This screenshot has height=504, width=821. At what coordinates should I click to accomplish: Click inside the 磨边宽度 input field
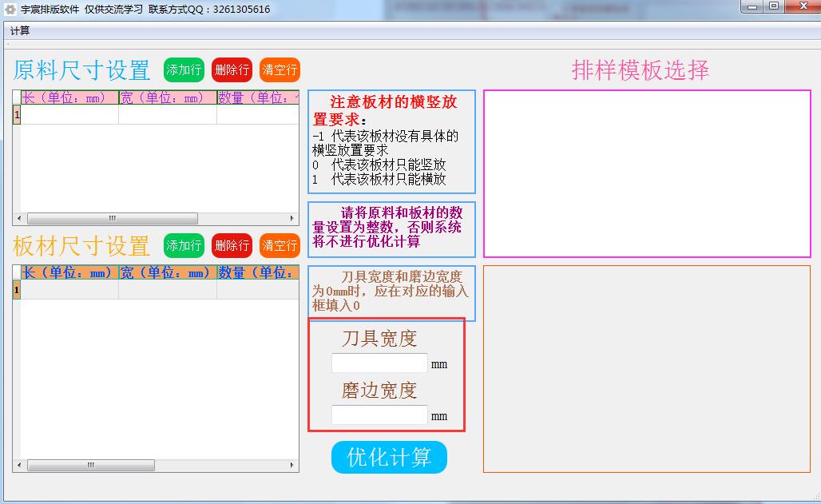(x=379, y=415)
